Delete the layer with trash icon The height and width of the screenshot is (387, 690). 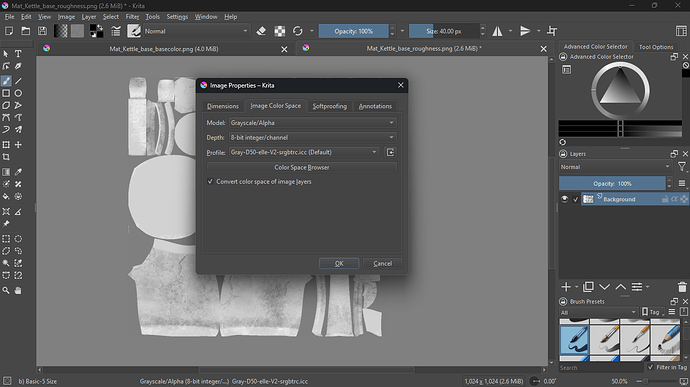[682, 287]
